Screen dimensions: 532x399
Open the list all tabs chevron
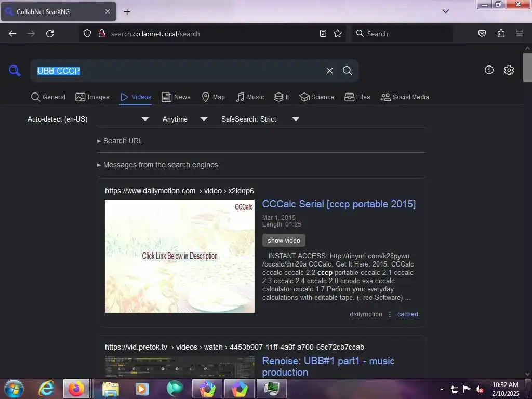tap(445, 11)
